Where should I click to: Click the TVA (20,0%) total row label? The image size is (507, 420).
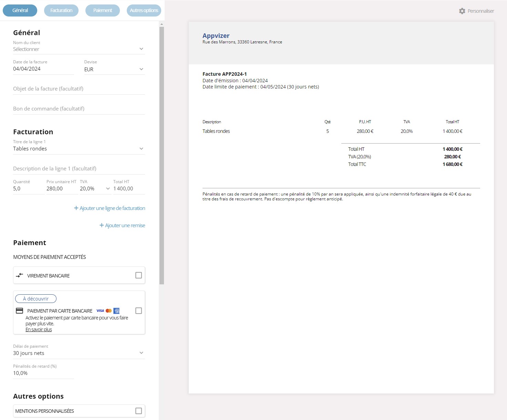pos(360,157)
